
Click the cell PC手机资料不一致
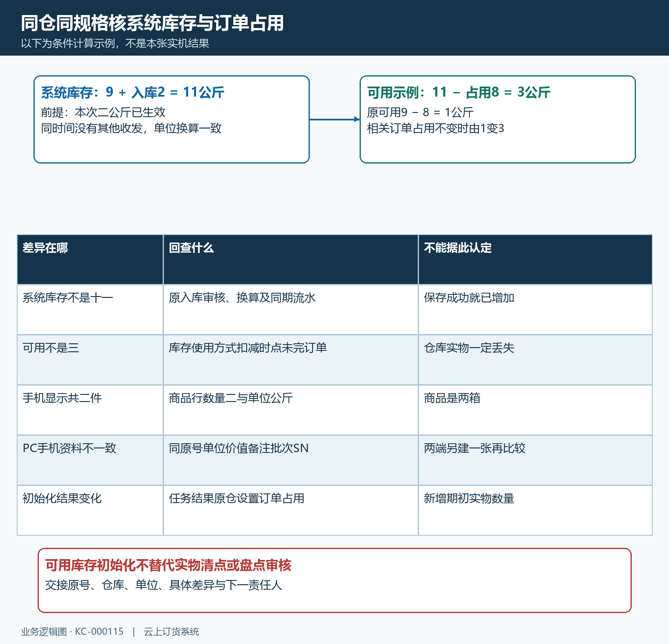[90, 460]
